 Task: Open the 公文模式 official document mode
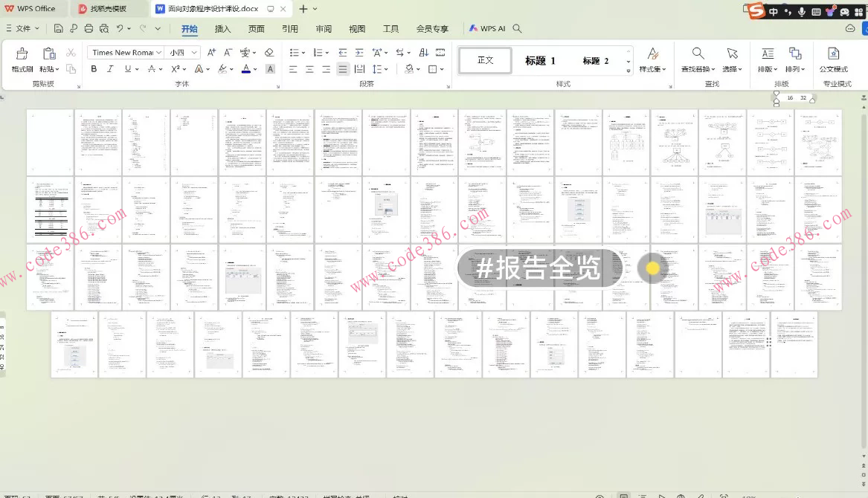point(833,59)
